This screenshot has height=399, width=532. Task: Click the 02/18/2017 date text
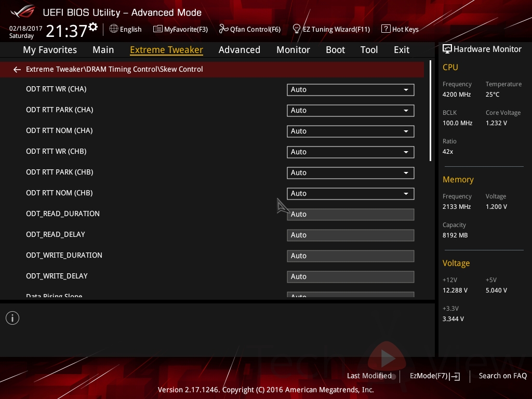click(25, 29)
